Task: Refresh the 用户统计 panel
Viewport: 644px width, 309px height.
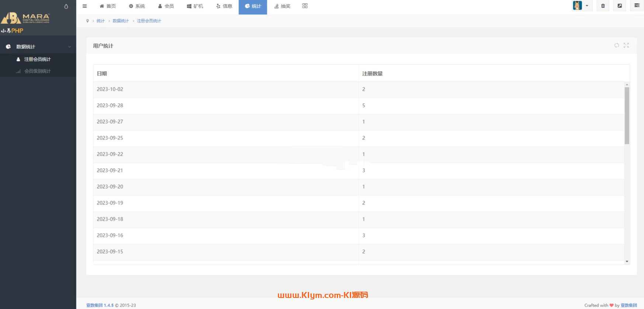Action: point(616,45)
